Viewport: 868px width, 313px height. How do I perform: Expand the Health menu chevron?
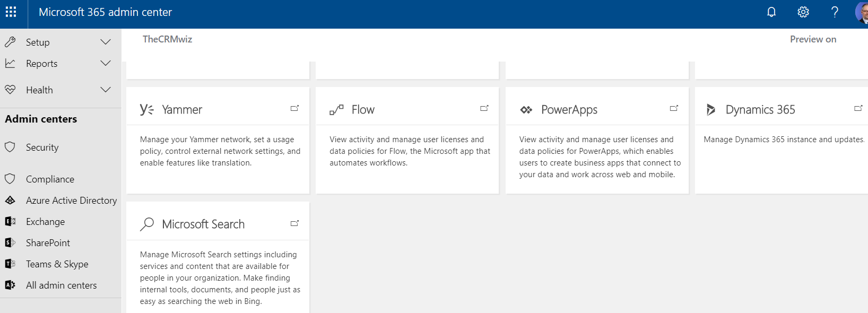(x=106, y=90)
